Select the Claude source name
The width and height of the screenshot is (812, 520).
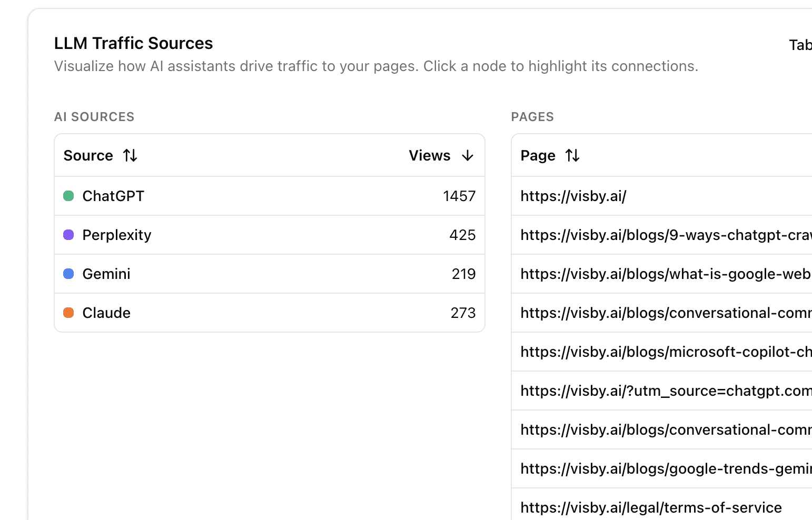pyautogui.click(x=106, y=313)
